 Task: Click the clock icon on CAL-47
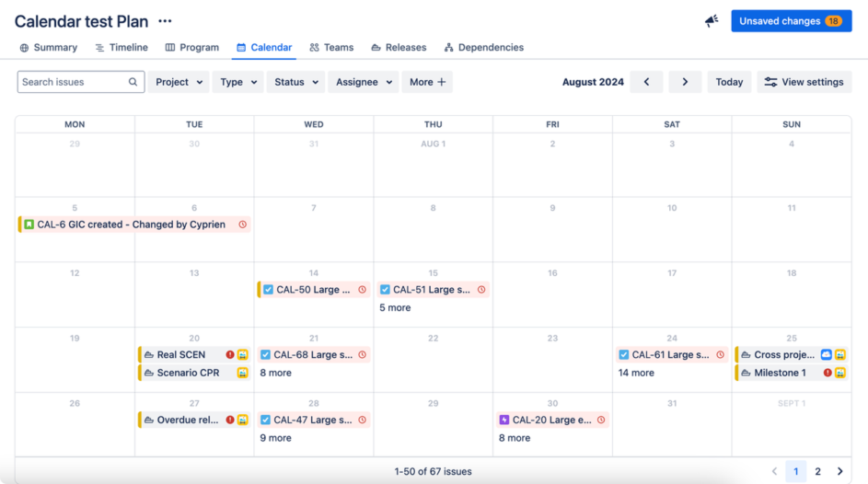coord(362,420)
